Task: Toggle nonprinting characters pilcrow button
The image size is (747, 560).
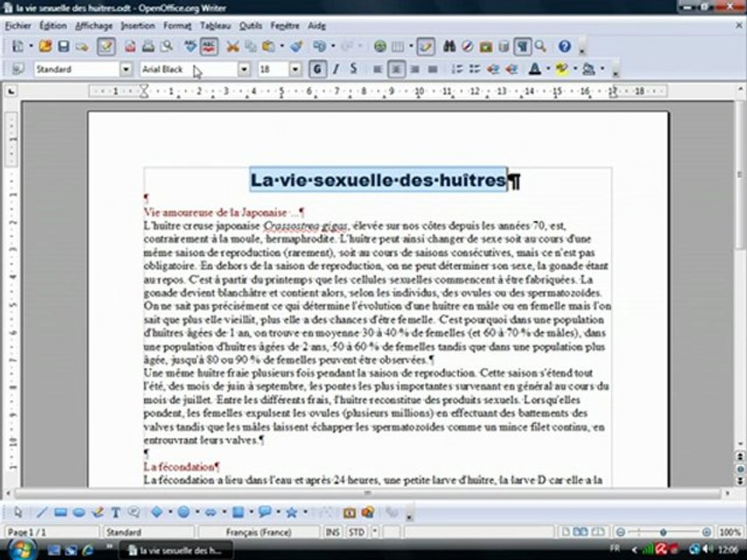Action: (x=523, y=46)
